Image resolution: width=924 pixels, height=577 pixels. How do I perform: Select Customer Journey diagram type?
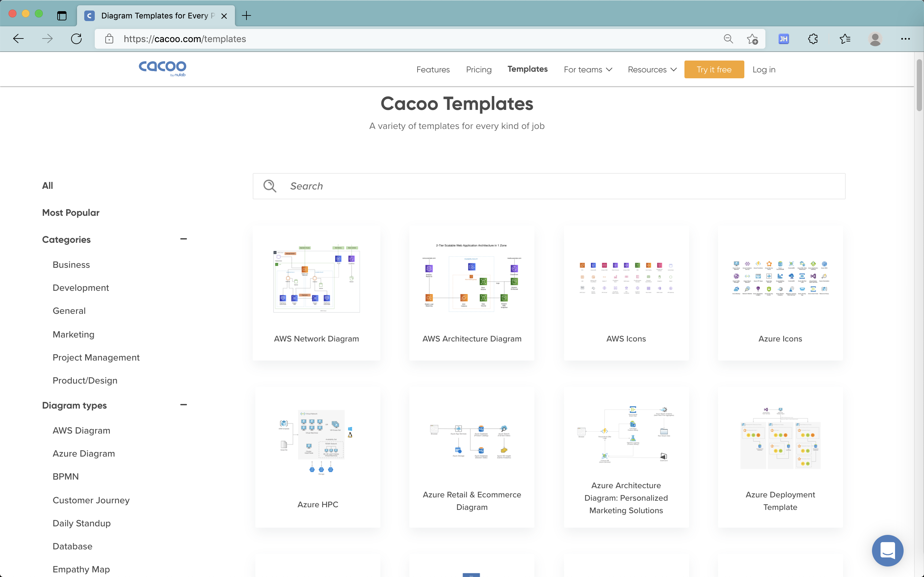(91, 500)
